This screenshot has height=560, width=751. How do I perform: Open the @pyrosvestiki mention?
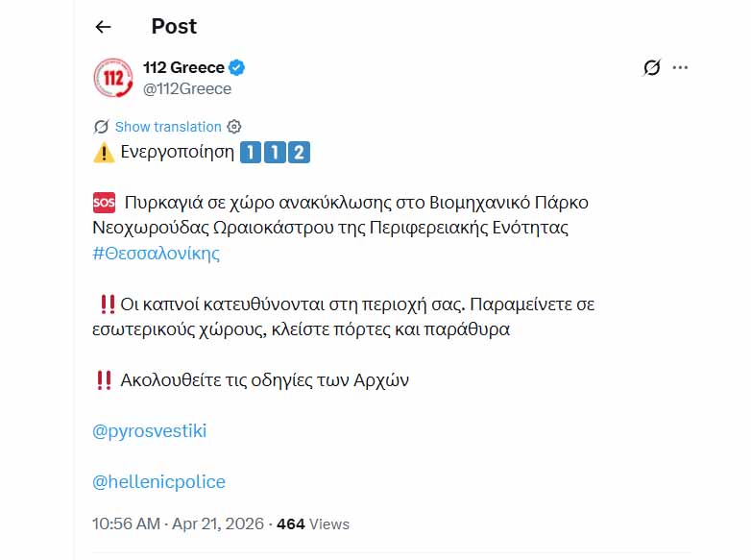coord(149,431)
